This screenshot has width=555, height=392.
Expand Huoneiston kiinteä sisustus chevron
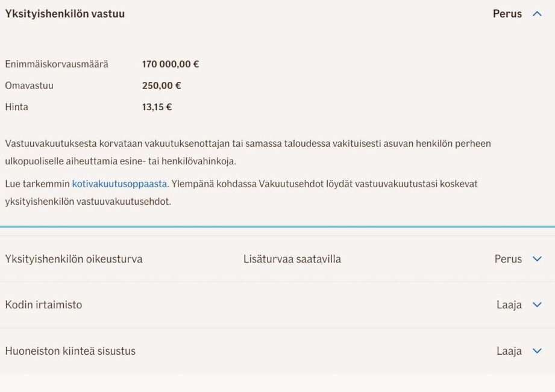pos(537,351)
